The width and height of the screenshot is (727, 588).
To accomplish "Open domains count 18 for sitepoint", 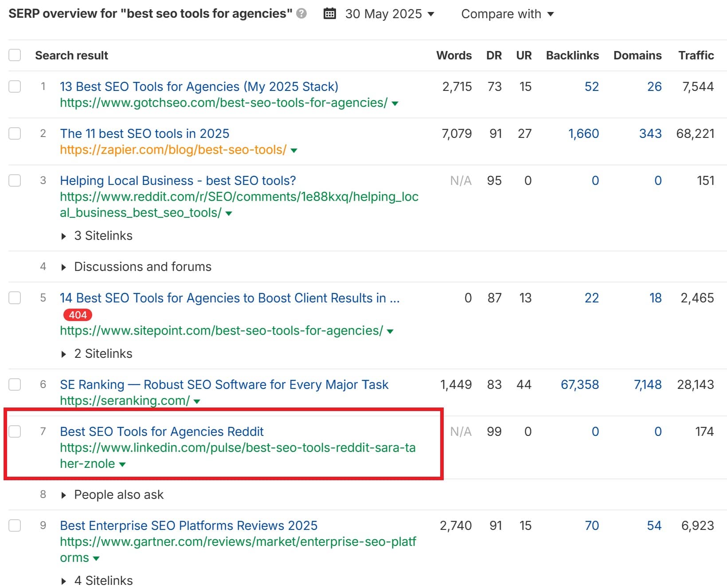I will point(656,298).
